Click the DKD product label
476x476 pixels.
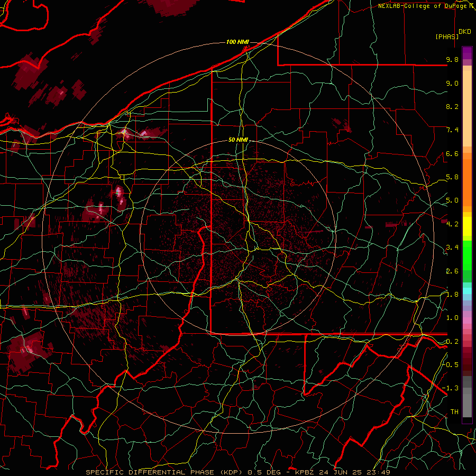point(465,32)
